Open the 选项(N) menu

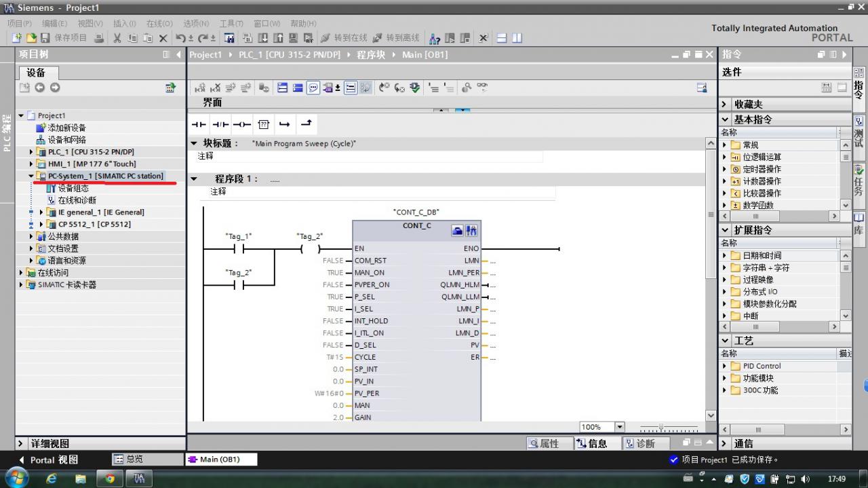tap(196, 23)
